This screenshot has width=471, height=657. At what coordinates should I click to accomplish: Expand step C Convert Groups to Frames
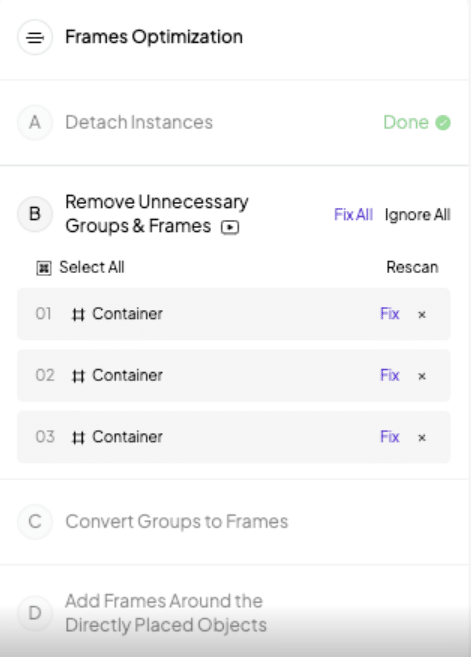(234, 522)
